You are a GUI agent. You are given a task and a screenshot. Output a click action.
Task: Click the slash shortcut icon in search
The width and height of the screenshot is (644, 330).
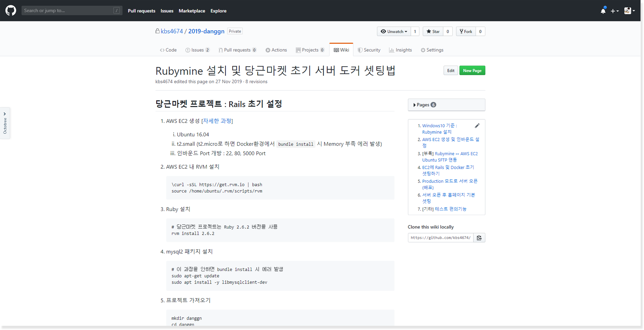click(117, 10)
